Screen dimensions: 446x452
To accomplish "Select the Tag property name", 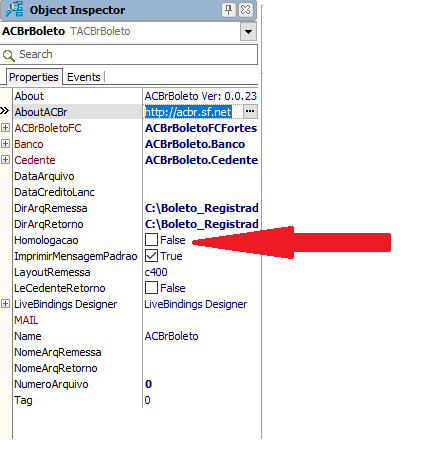I will click(23, 400).
